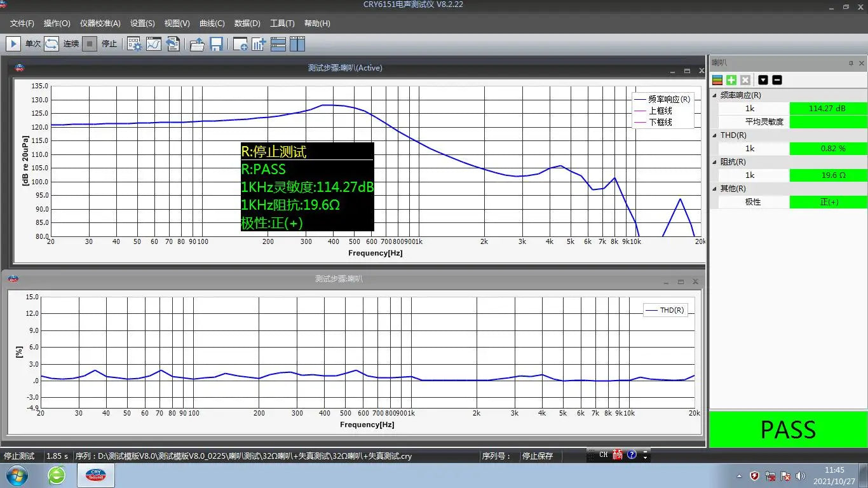Save using the floppy disk icon
Screen dimensions: 868x488
tap(216, 44)
